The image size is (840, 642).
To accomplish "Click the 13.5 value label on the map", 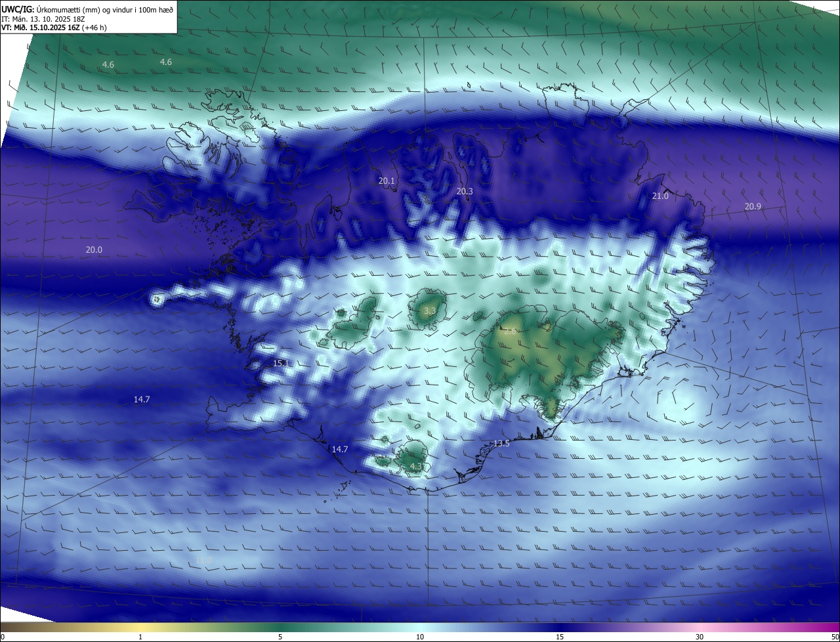I will [x=501, y=443].
